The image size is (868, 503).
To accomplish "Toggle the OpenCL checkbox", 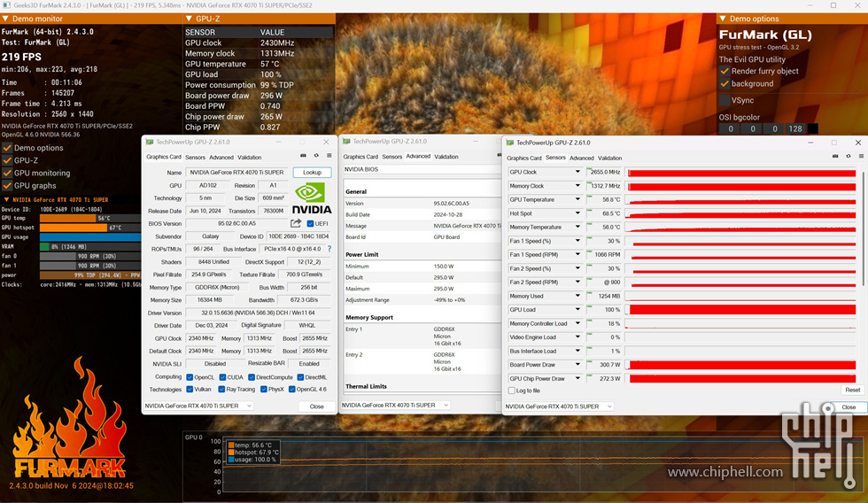I will point(190,377).
